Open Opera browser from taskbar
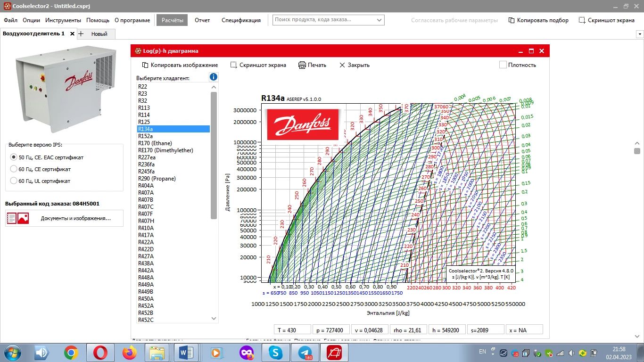Image resolution: width=644 pixels, height=362 pixels. [100, 353]
